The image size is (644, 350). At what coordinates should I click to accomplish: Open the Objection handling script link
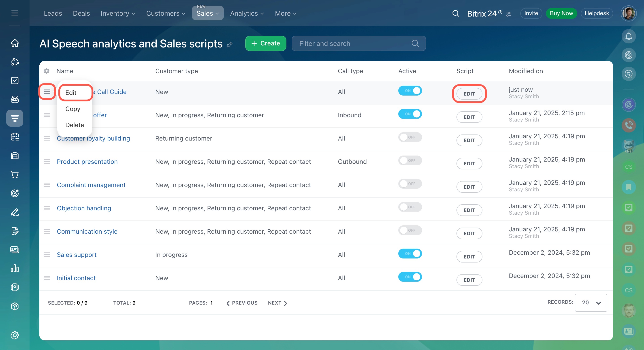(x=84, y=208)
